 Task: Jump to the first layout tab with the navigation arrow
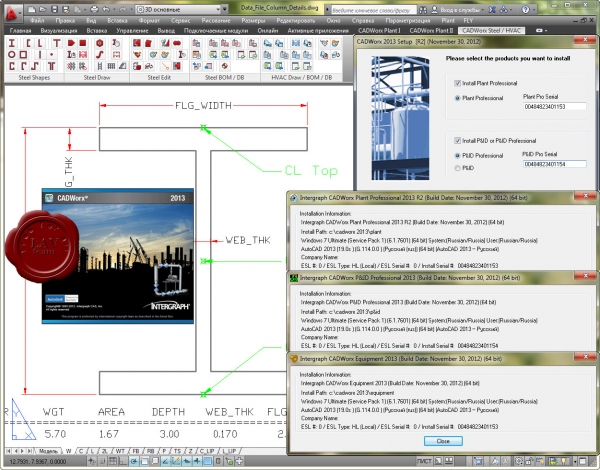point(8,451)
